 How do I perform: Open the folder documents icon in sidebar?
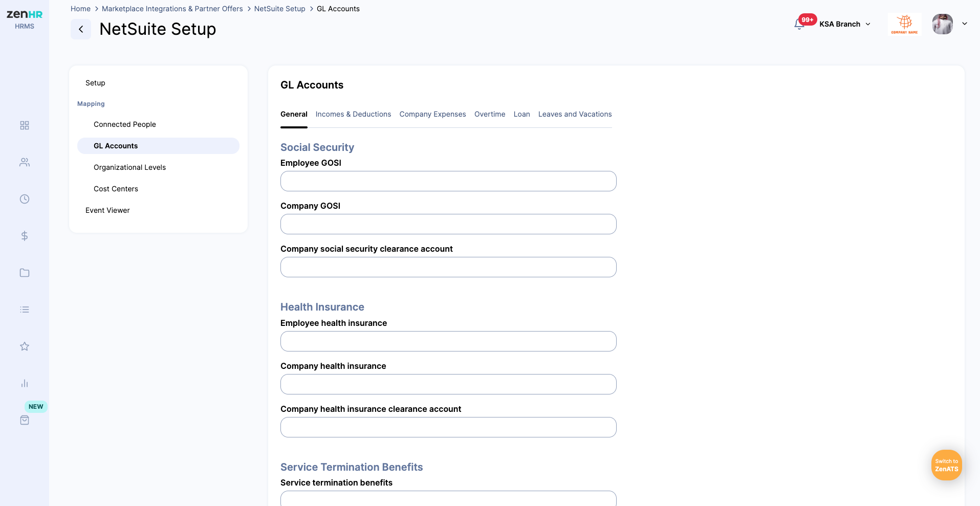[25, 273]
